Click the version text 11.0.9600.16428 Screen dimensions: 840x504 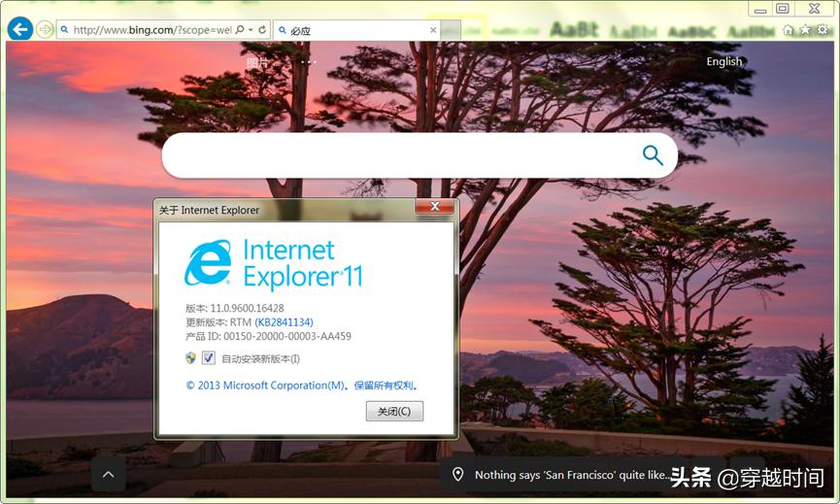pos(247,308)
